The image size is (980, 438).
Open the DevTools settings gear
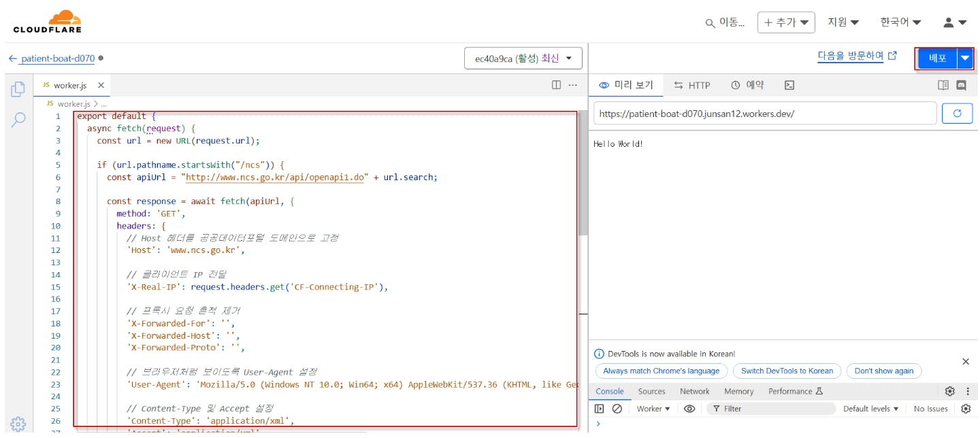pyautogui.click(x=950, y=391)
